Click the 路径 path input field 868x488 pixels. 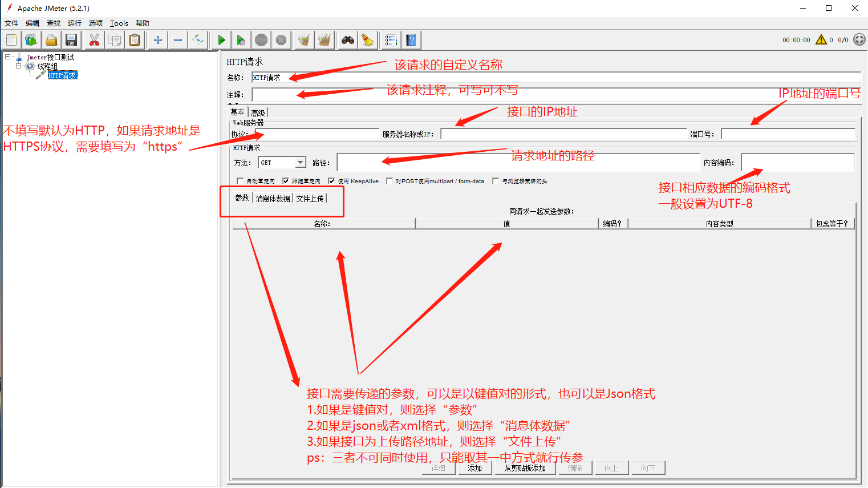pos(518,162)
